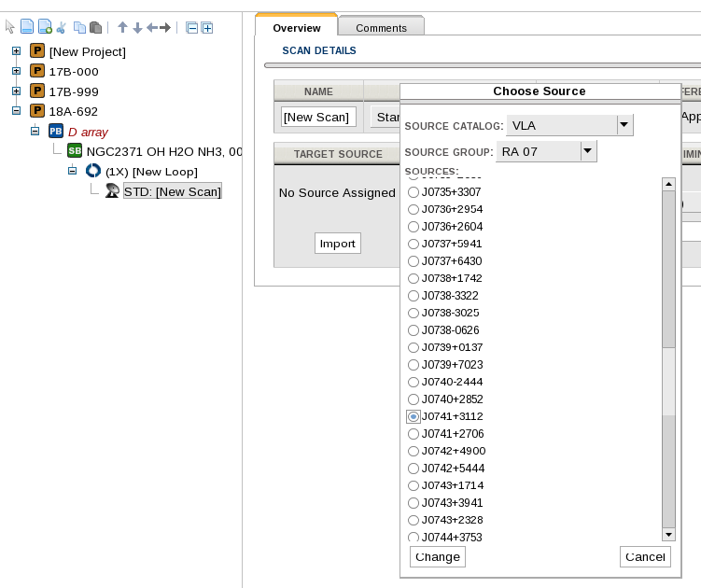This screenshot has height=588, width=701.
Task: Pick the J0735+3307 radio button
Action: [x=414, y=192]
